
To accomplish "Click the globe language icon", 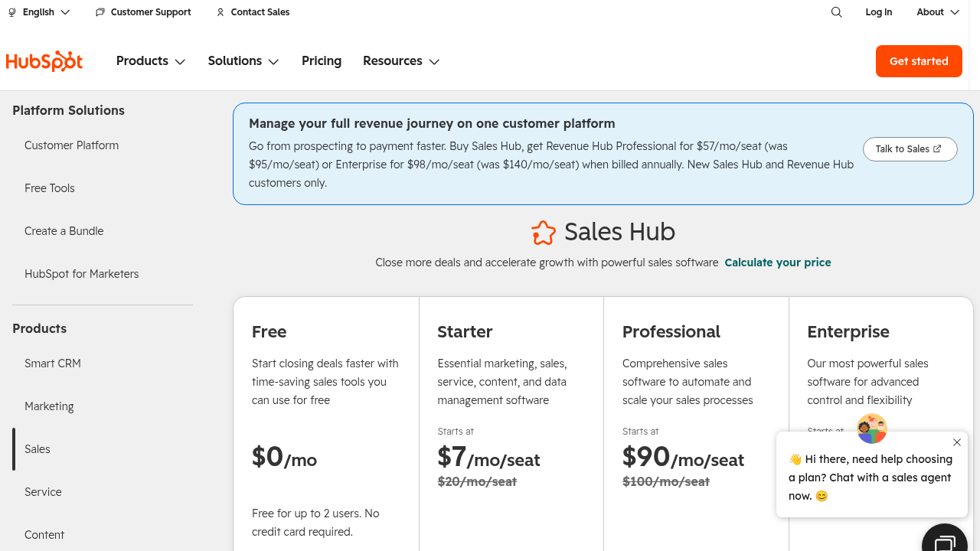I will pyautogui.click(x=12, y=12).
